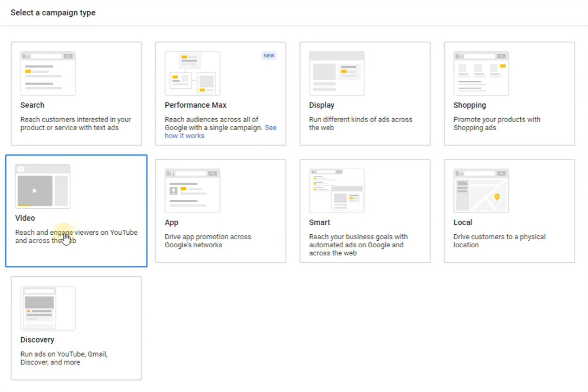
Task: Click the App campaign thumbnail icon
Action: (192, 190)
